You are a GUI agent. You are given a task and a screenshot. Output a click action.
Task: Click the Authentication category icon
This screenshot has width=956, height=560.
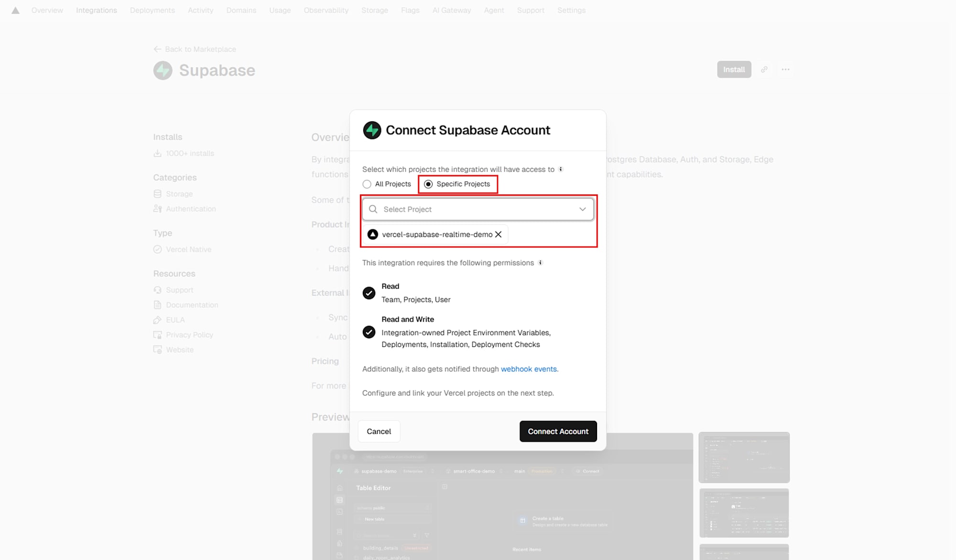(158, 209)
